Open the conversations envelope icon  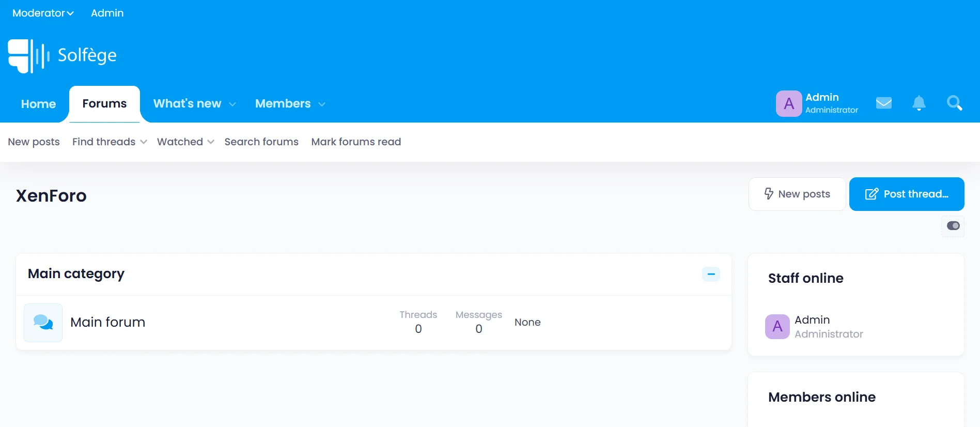(883, 103)
